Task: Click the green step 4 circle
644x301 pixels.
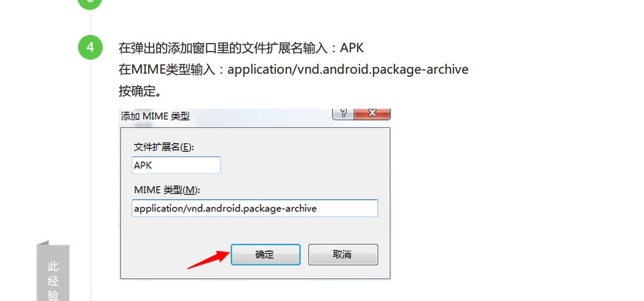Action: pos(90,48)
